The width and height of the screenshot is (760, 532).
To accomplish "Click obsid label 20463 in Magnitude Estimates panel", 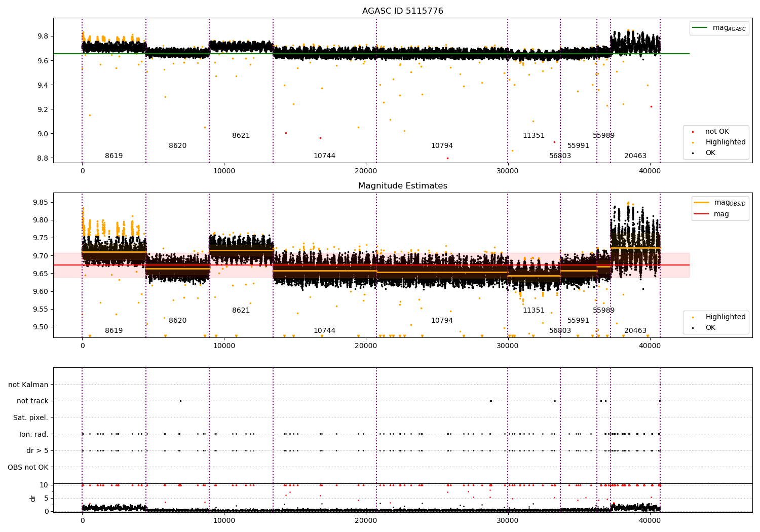I will (x=635, y=331).
